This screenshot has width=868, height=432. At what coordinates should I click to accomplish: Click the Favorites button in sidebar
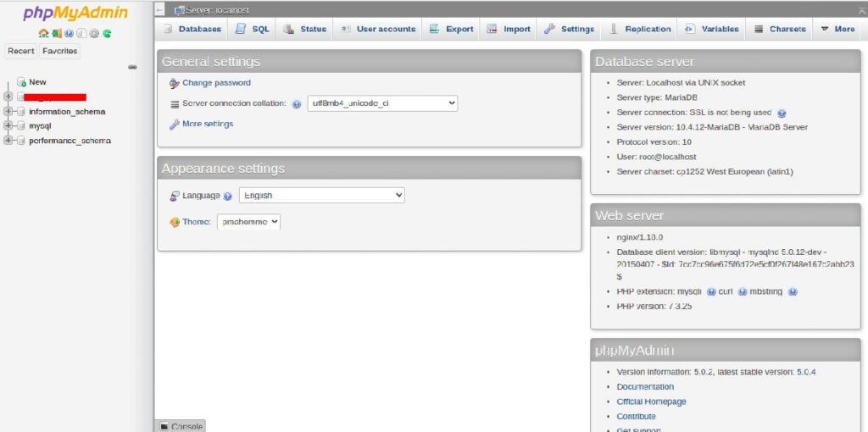coord(60,51)
